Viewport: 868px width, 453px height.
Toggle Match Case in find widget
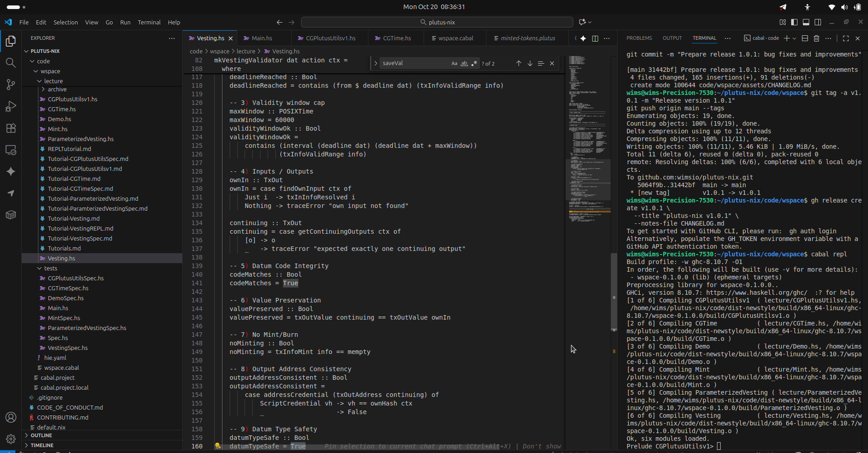pyautogui.click(x=454, y=64)
